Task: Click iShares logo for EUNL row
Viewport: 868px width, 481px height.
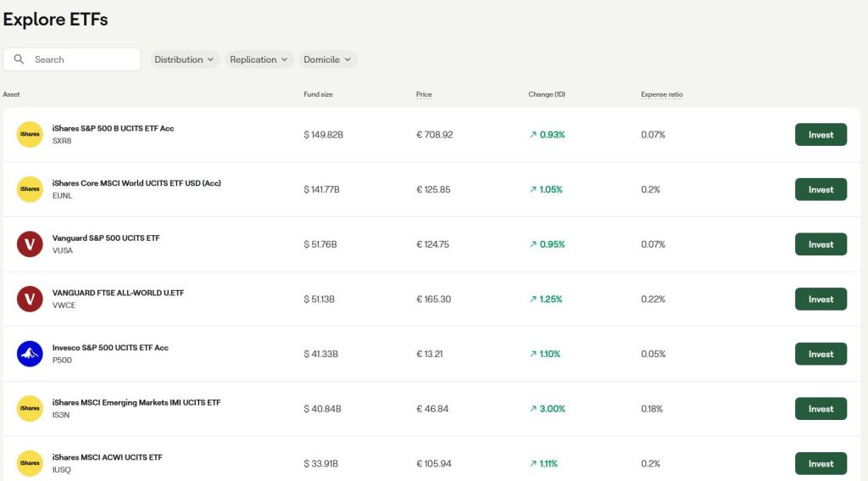Action: (x=30, y=189)
